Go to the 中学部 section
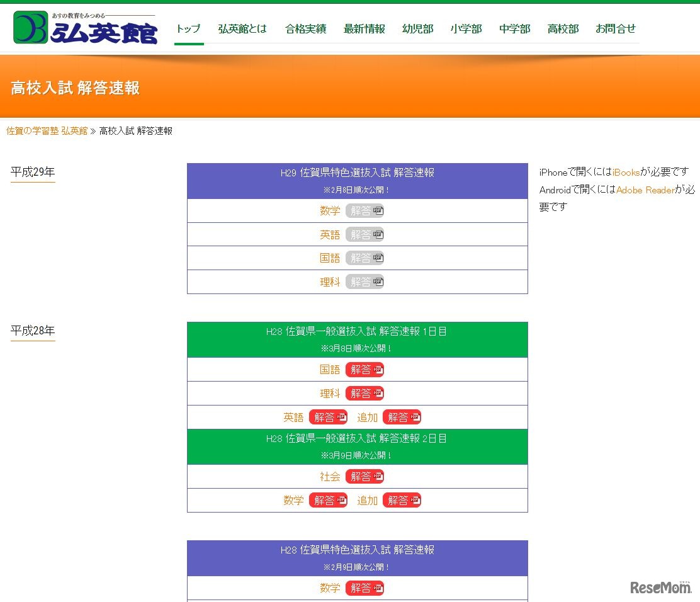Image resolution: width=700 pixels, height=602 pixels. [x=514, y=28]
